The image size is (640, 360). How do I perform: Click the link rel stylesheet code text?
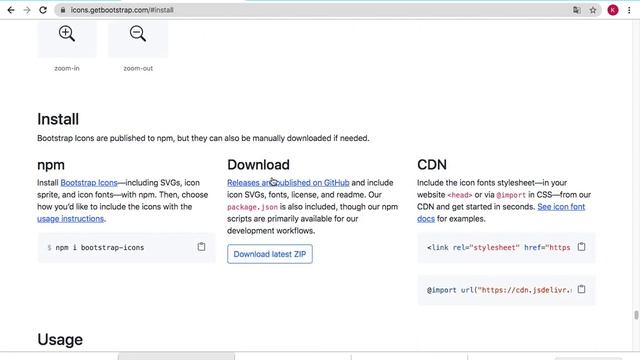coord(498,247)
